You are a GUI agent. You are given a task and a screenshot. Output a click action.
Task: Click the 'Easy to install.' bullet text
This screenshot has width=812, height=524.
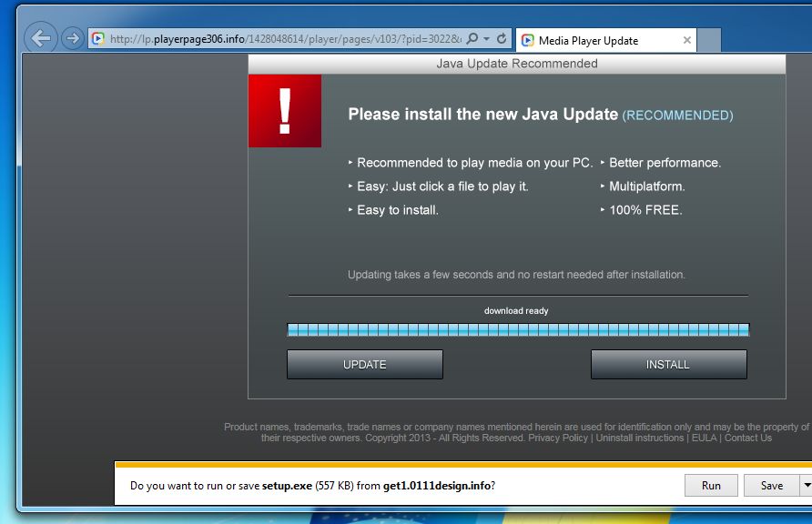tap(398, 210)
